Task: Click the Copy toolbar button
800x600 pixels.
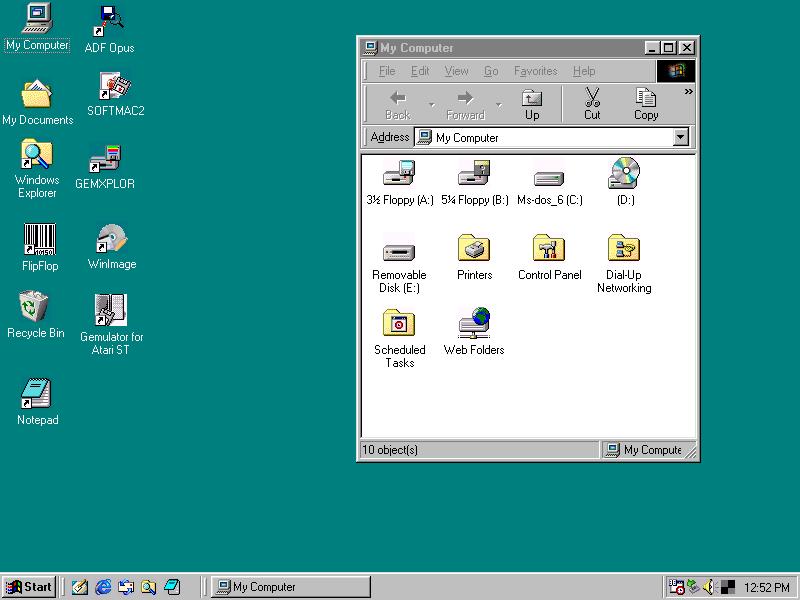Action: (646, 104)
